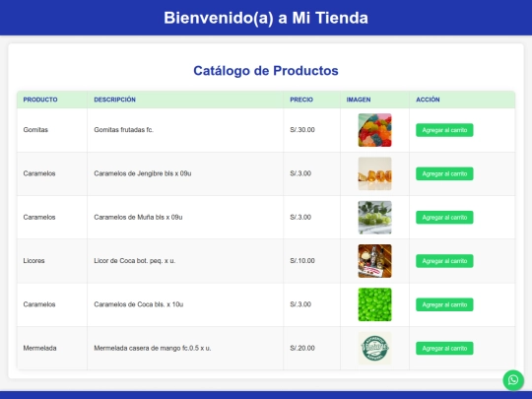The height and width of the screenshot is (399, 532).
Task: Select description 'Licor de Coca bot. peq. x u.'
Action: 135,260
